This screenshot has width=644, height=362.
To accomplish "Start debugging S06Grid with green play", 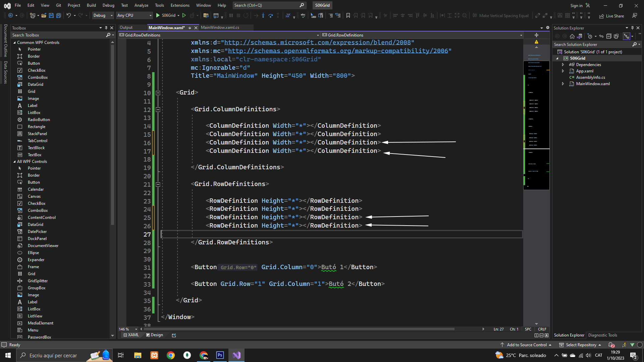I will pyautogui.click(x=158, y=15).
